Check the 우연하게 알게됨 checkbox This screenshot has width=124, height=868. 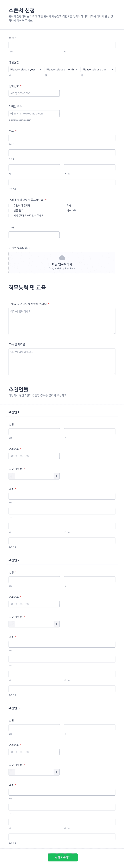coord(10,205)
